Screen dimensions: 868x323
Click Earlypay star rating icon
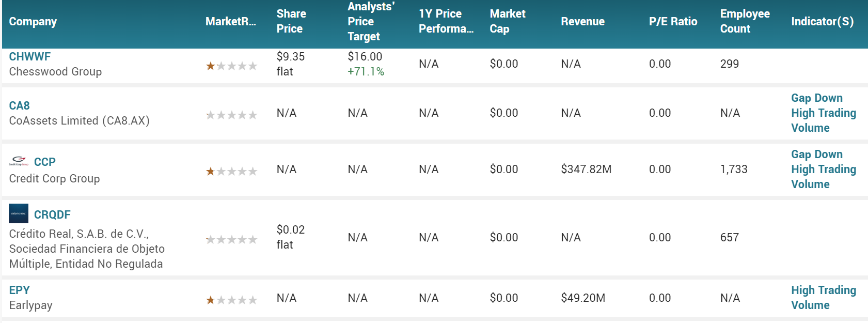click(231, 300)
